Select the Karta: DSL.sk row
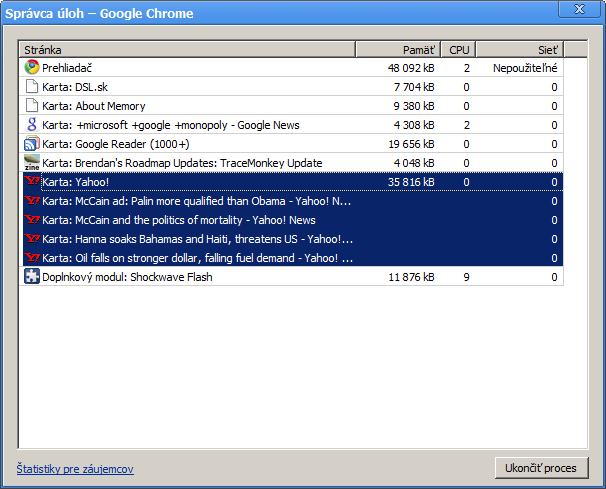Viewport: 606px width, 489px height. (x=293, y=87)
